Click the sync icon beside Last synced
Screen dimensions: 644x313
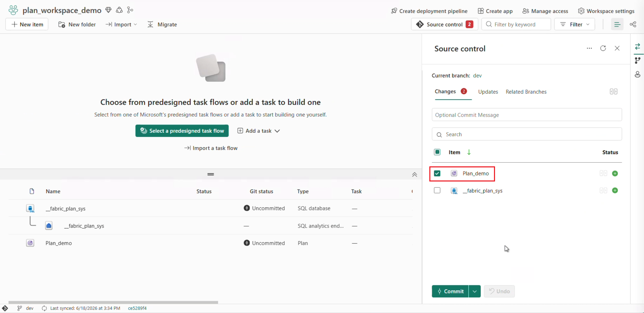click(44, 308)
